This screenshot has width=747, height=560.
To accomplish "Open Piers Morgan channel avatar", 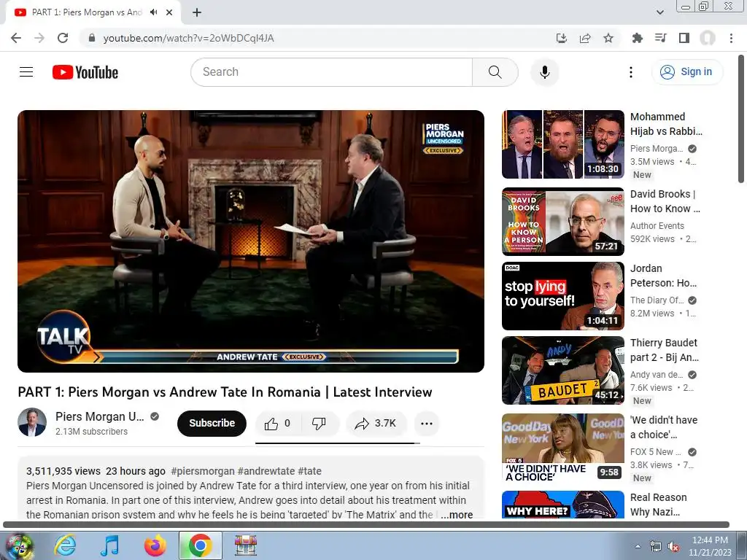I will [32, 422].
